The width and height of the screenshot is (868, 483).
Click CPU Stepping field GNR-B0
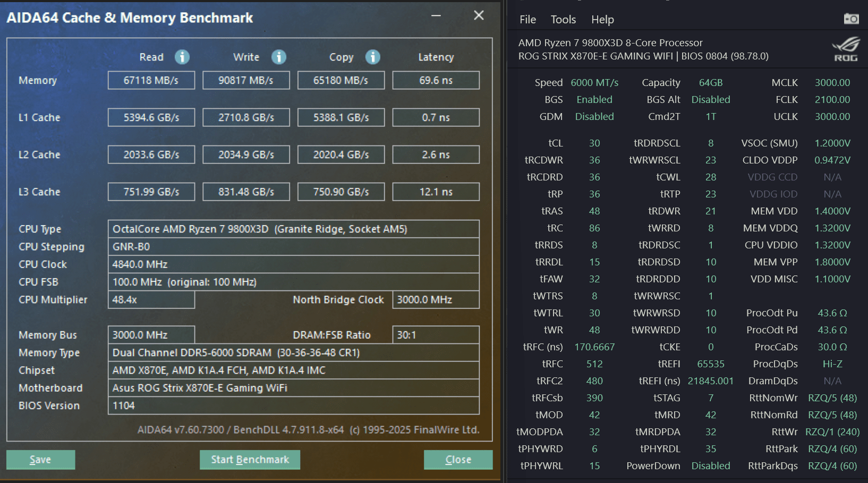pos(294,246)
